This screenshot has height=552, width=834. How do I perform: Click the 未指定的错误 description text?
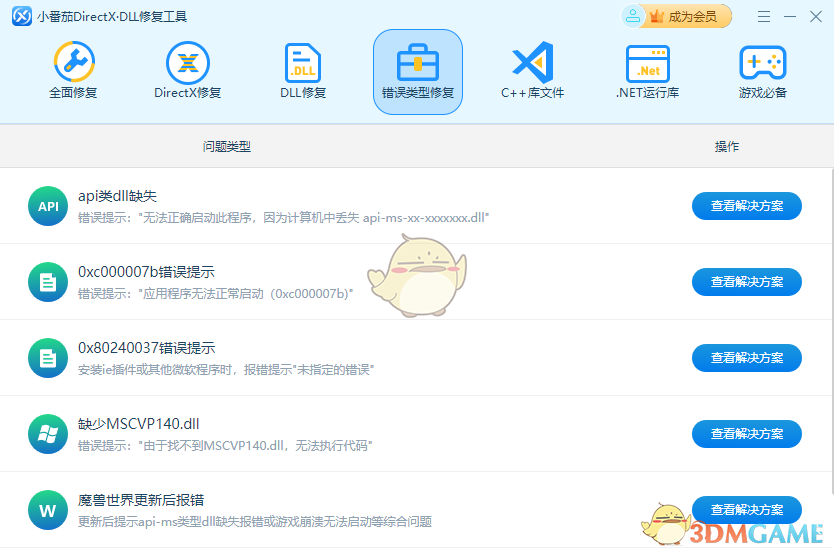(x=226, y=370)
